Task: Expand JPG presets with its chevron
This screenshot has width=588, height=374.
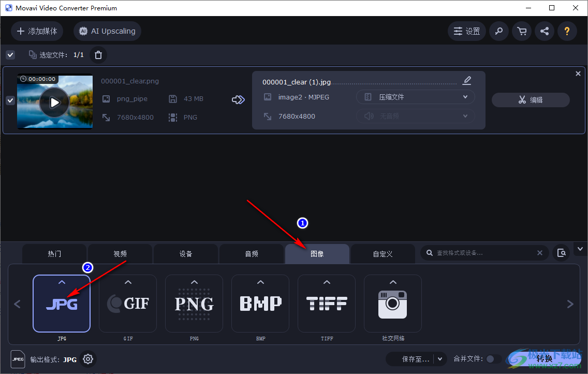Action: coord(62,282)
